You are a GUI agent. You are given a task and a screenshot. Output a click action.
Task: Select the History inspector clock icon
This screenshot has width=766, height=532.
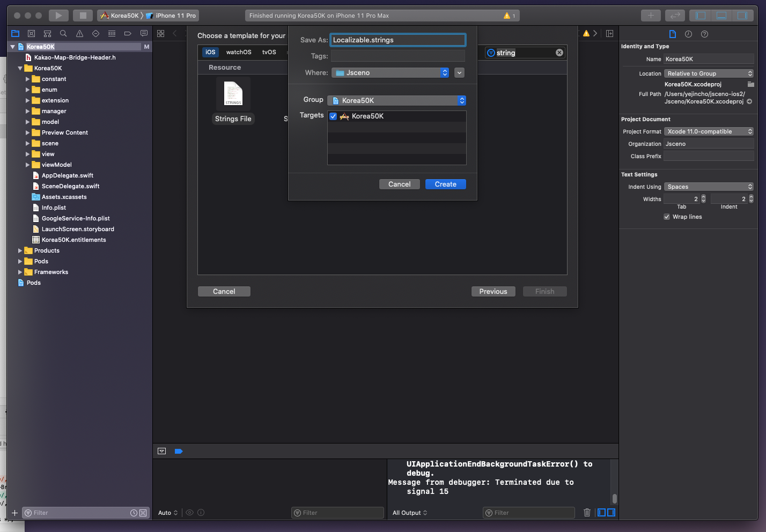(688, 34)
